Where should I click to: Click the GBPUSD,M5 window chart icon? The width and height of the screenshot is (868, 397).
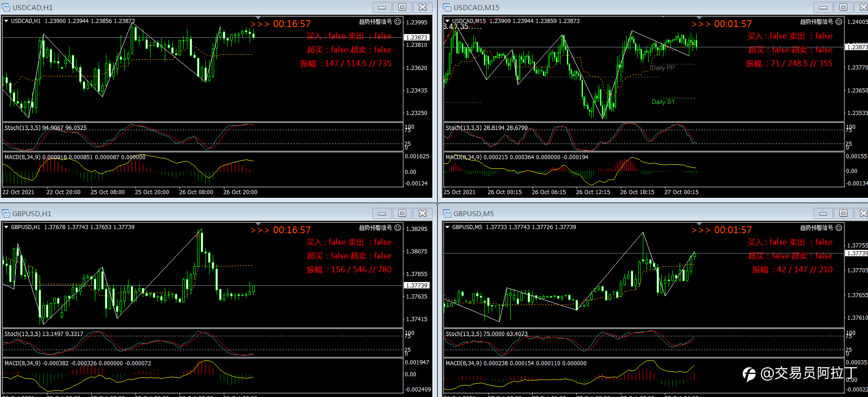pos(447,213)
